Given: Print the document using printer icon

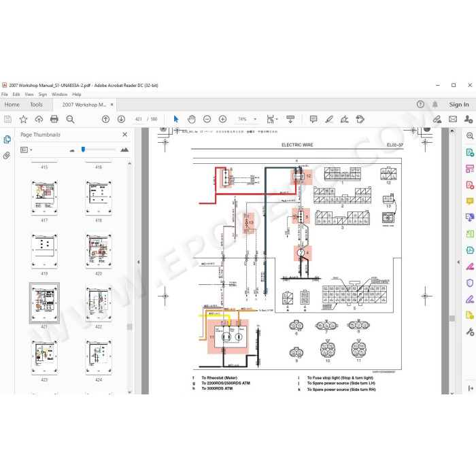Looking at the screenshot, I should click(x=54, y=119).
